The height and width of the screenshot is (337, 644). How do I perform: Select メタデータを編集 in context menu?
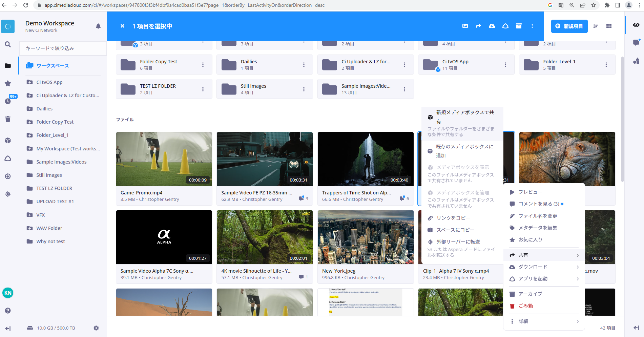click(x=544, y=228)
